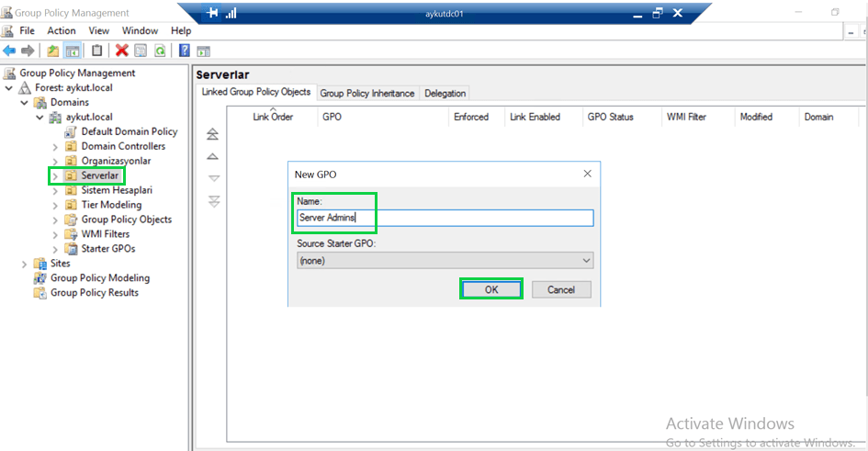The width and height of the screenshot is (868, 451).
Task: Click the red X Delete toolbar icon
Action: click(x=121, y=51)
